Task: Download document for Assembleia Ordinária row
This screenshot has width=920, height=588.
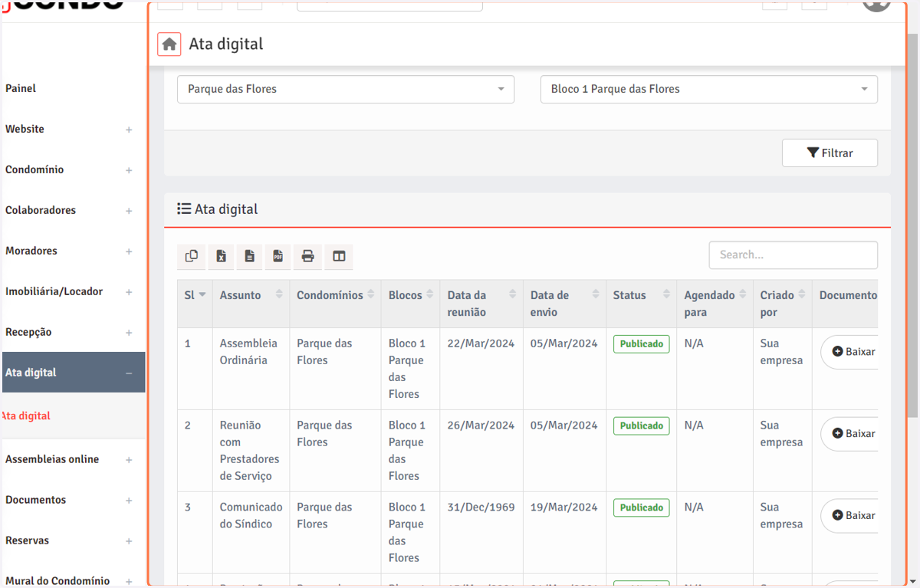Action: click(849, 352)
